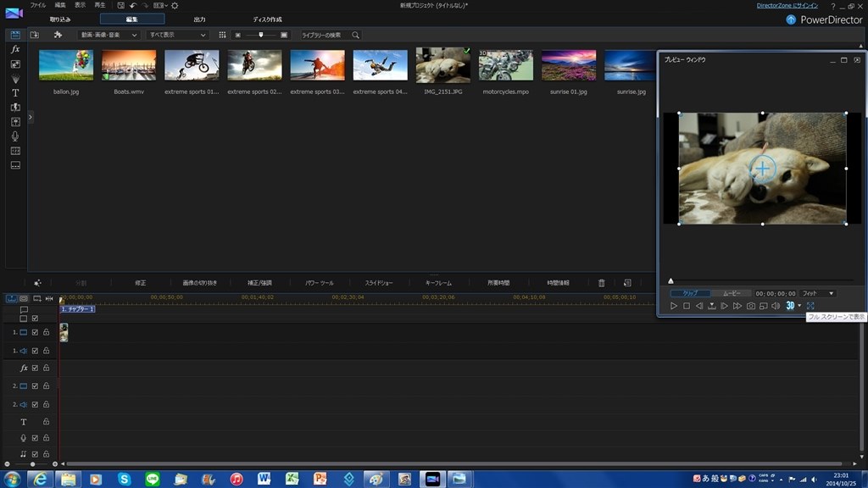Adjust the library thumbnail size slider

click(x=261, y=35)
